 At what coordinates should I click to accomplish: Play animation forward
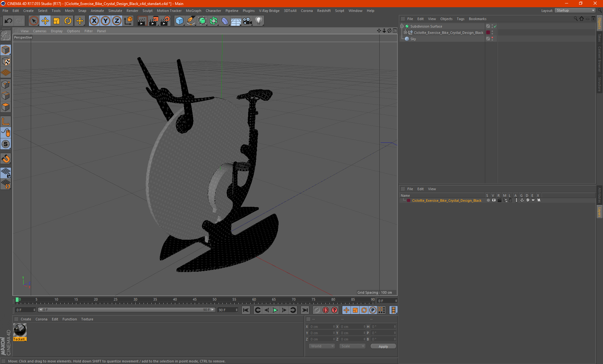[x=275, y=310]
